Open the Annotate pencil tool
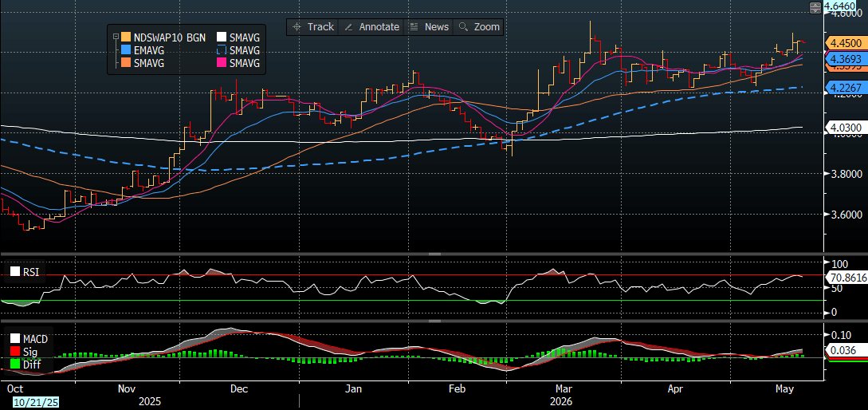 tap(371, 26)
